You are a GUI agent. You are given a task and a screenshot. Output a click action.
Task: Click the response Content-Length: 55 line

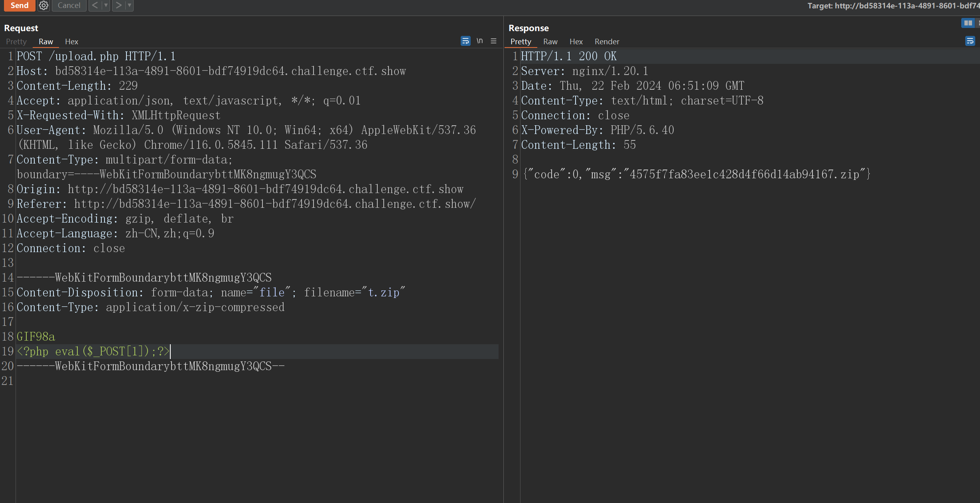(578, 145)
